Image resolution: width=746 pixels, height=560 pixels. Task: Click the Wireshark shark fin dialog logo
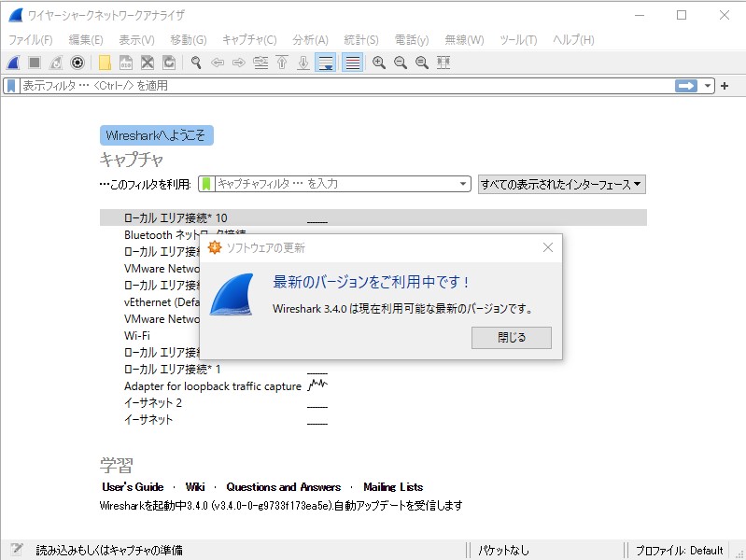point(232,295)
